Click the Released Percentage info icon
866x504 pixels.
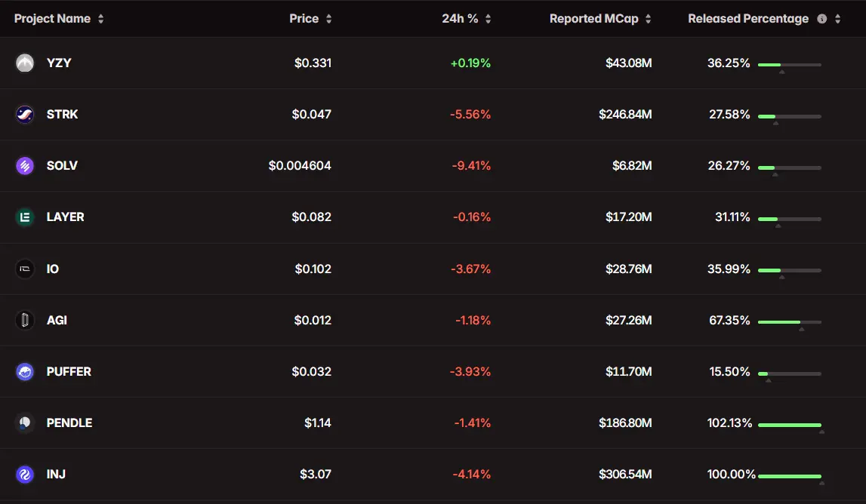click(x=822, y=19)
